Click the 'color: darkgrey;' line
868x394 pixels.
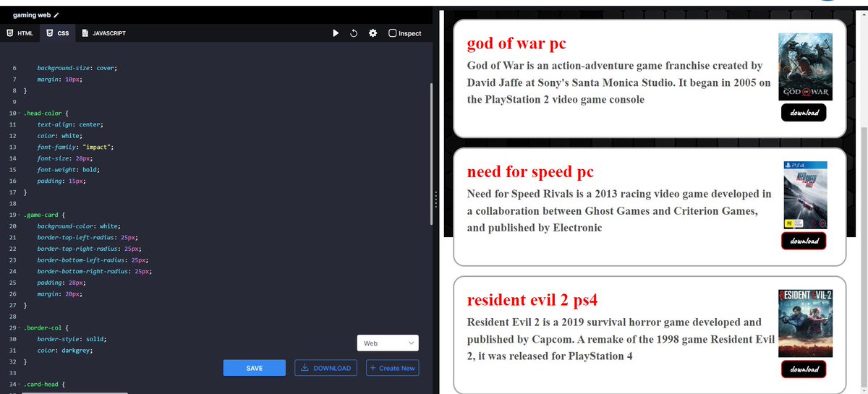(64, 350)
